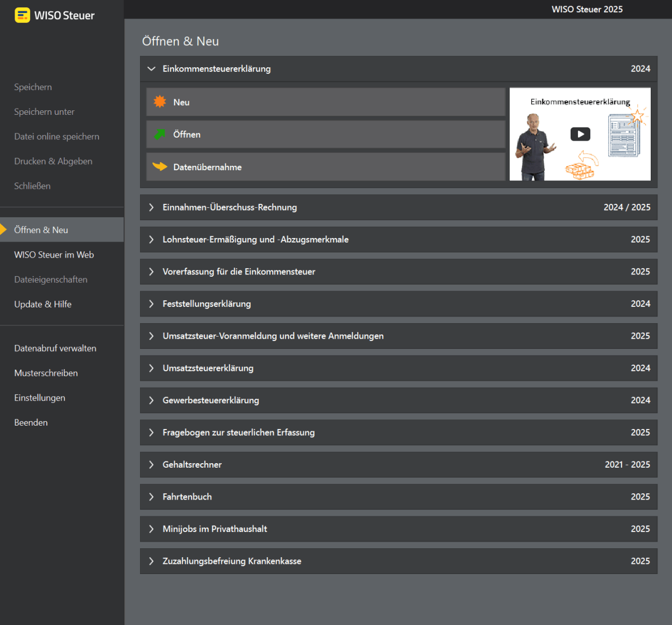Collapse the Einkommensteuererklärung section

(151, 69)
